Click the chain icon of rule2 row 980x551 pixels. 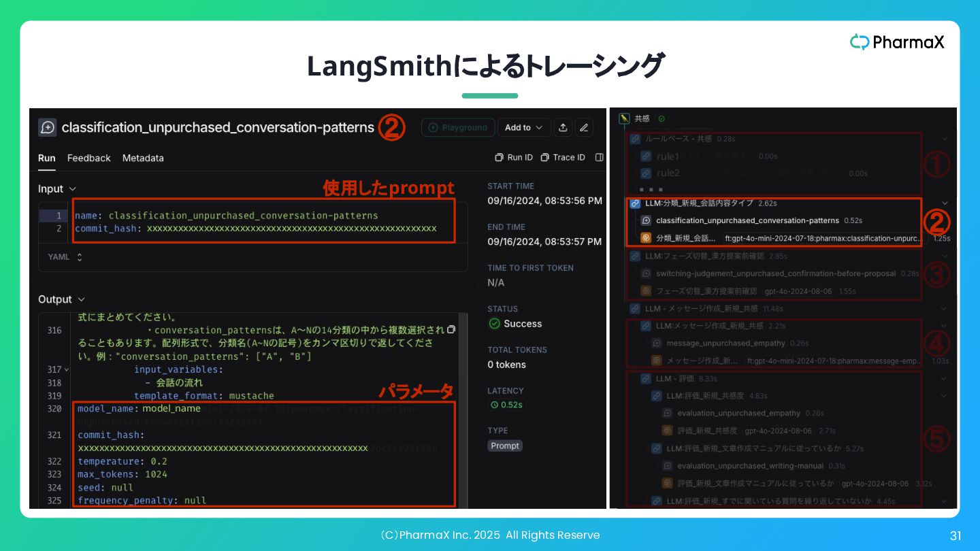click(647, 173)
